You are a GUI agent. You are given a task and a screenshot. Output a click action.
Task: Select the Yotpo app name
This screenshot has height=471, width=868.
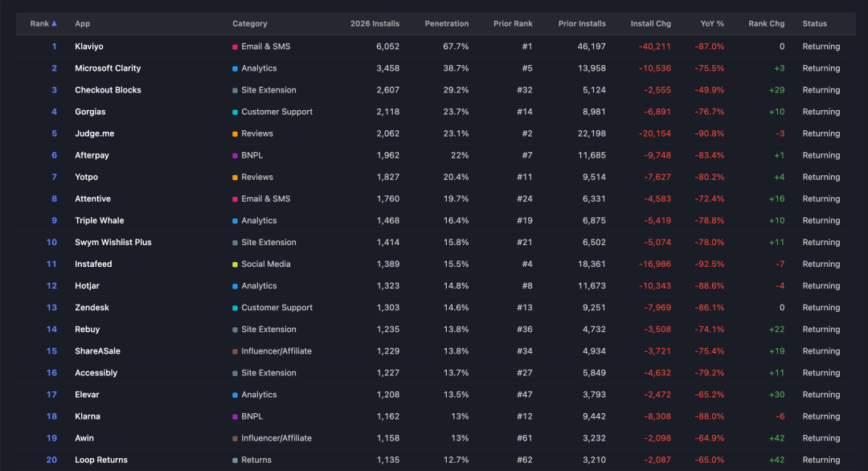pos(86,177)
